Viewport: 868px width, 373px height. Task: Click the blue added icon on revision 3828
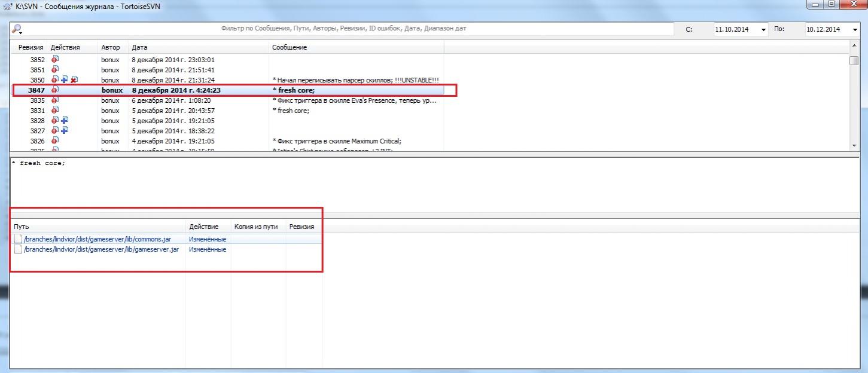pos(65,121)
